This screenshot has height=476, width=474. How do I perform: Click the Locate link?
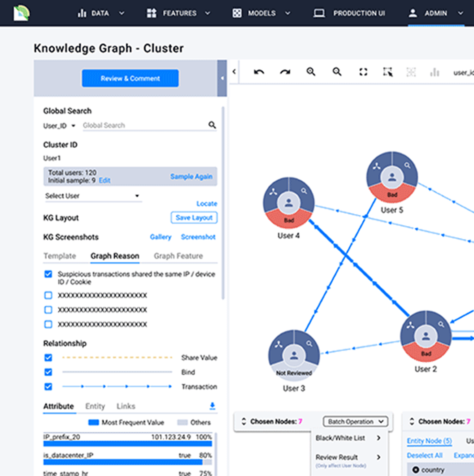click(x=207, y=204)
